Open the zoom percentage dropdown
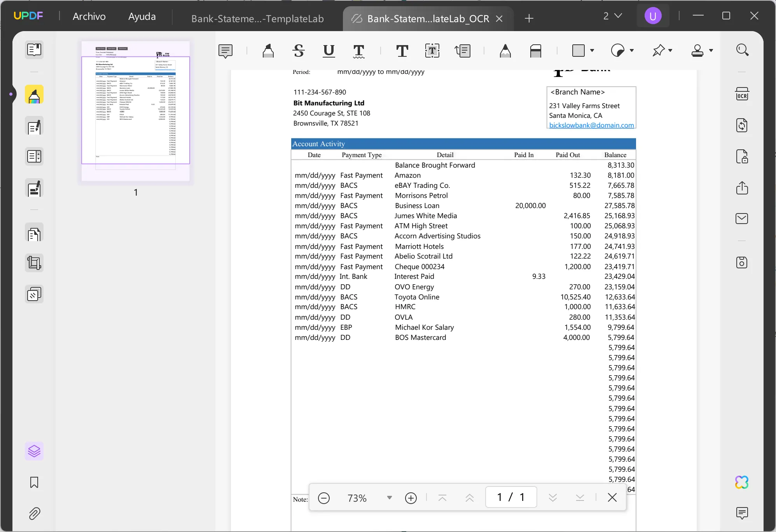This screenshot has width=776, height=532. [389, 498]
